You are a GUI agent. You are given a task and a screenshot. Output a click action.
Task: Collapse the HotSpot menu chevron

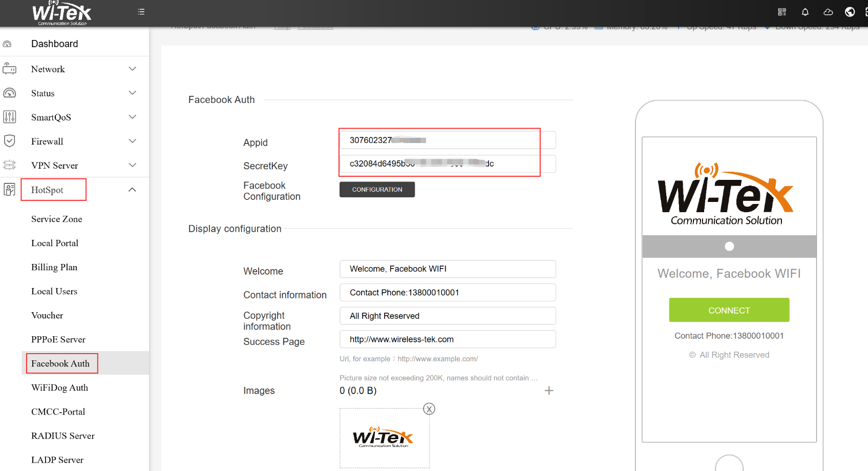133,190
